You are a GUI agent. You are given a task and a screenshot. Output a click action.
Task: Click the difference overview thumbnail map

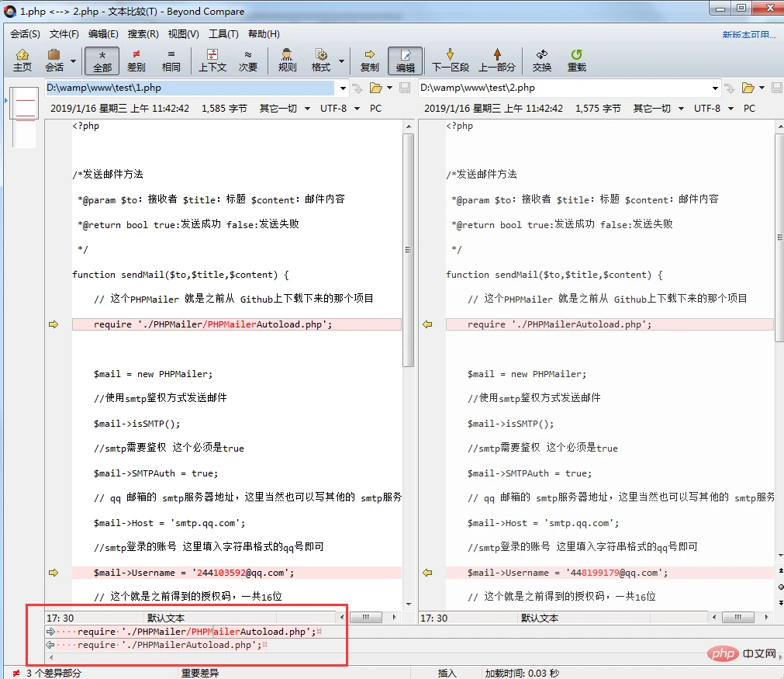tap(25, 118)
